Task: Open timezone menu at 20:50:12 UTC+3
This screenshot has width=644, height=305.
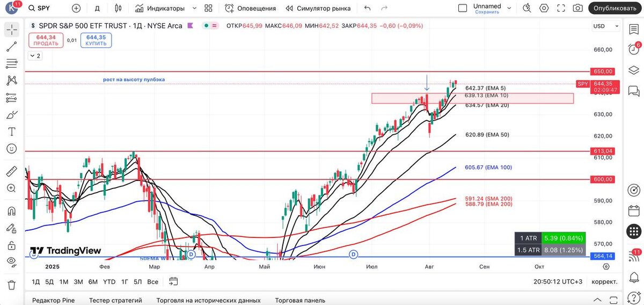Action: 558,281
